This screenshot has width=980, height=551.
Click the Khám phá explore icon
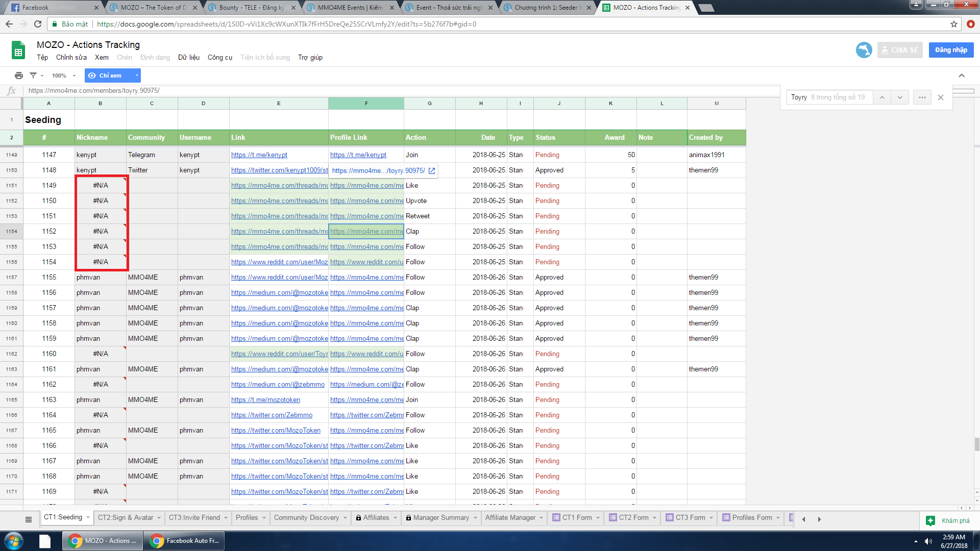pyautogui.click(x=930, y=520)
